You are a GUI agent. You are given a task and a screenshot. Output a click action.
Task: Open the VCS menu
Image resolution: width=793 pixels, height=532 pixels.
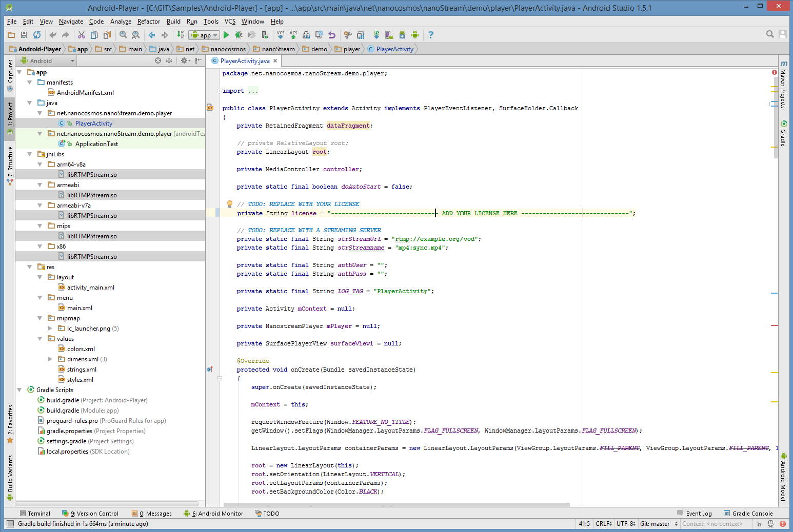(230, 22)
